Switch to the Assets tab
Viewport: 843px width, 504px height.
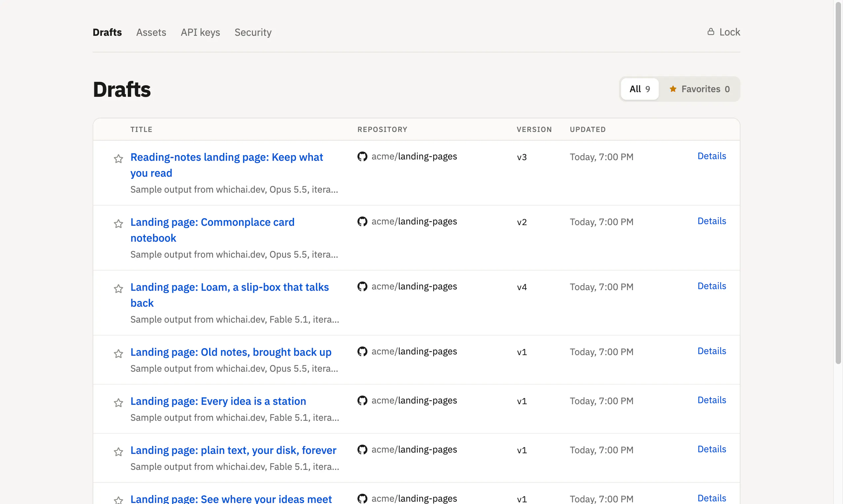(x=151, y=32)
